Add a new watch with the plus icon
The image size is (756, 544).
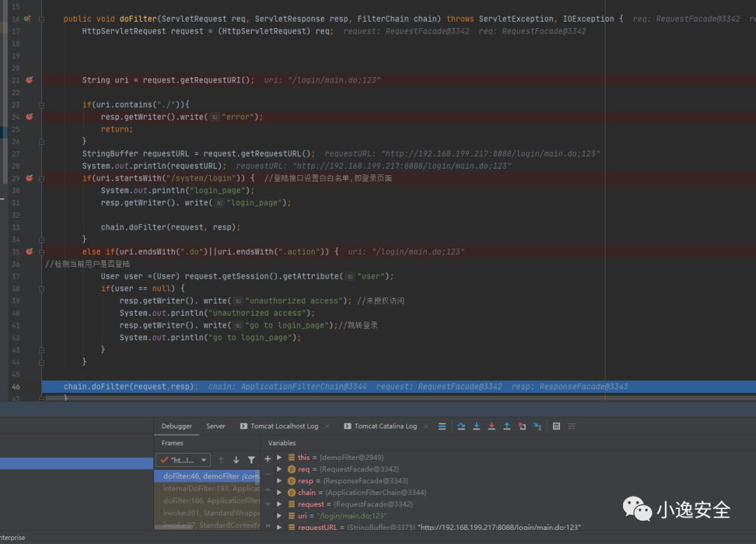(x=267, y=459)
